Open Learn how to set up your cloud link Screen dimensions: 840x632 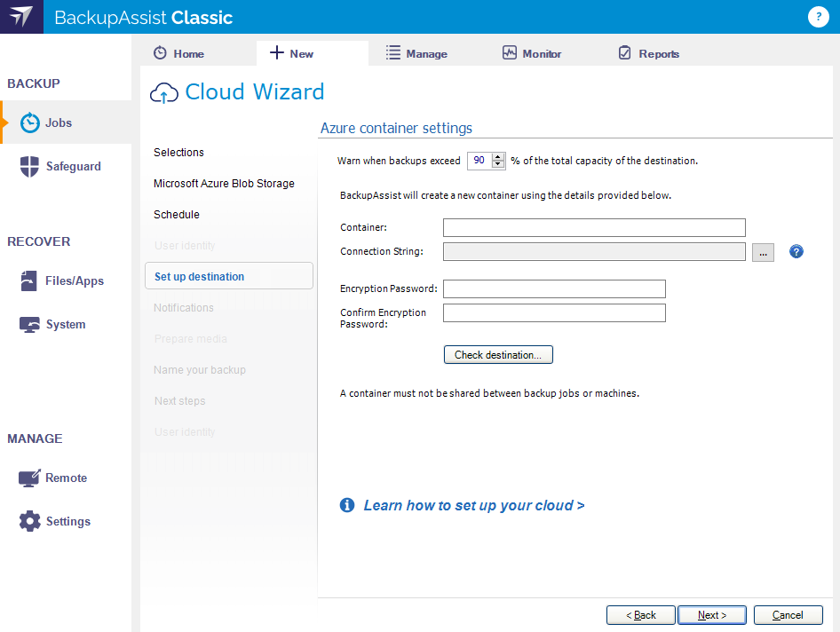click(x=473, y=505)
